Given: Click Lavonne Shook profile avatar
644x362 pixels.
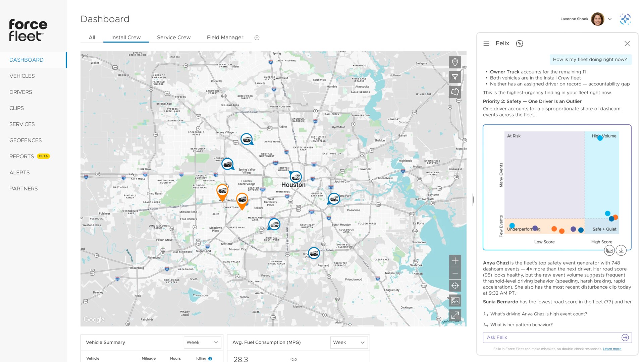Looking at the screenshot, I should pyautogui.click(x=598, y=19).
